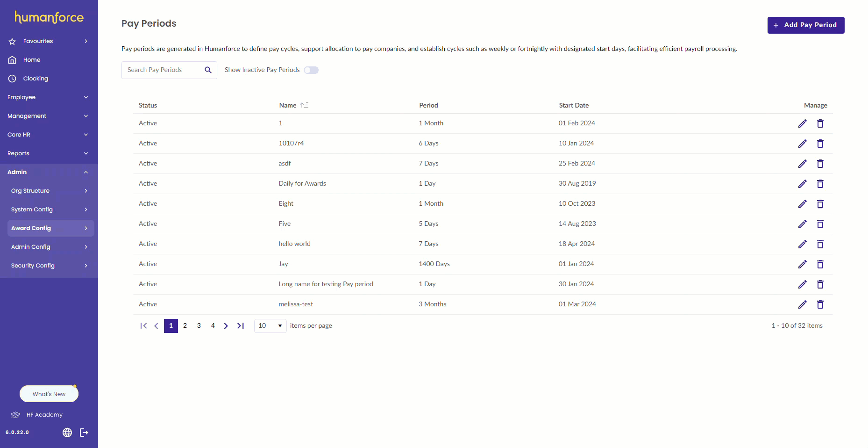Click the '30 Aug 2019' start date

tap(577, 184)
